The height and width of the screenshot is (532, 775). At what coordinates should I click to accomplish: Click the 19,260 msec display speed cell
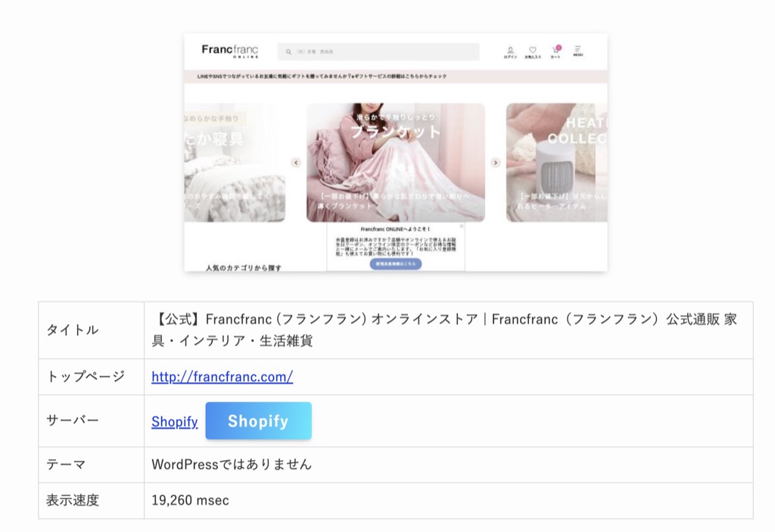(x=448, y=500)
